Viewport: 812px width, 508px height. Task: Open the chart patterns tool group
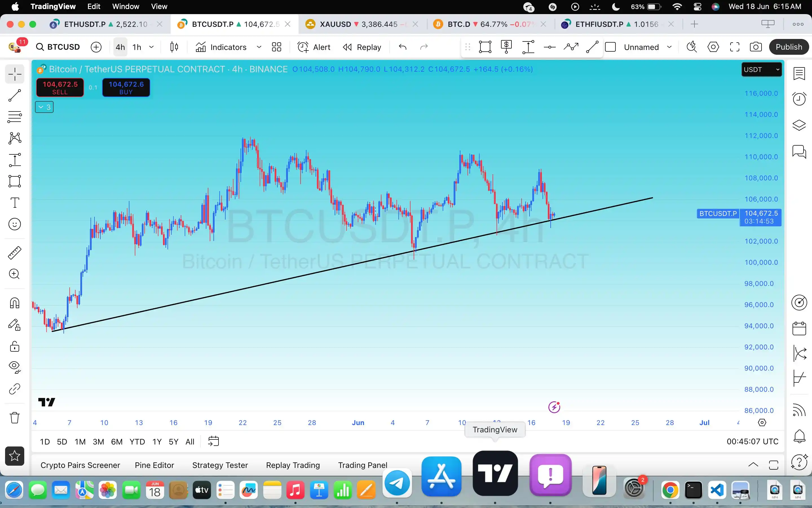pyautogui.click(x=15, y=138)
